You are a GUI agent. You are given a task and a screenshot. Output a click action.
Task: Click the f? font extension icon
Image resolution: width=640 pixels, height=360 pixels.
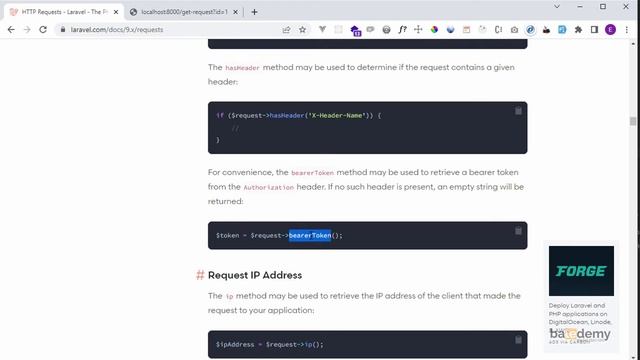pos(402,29)
